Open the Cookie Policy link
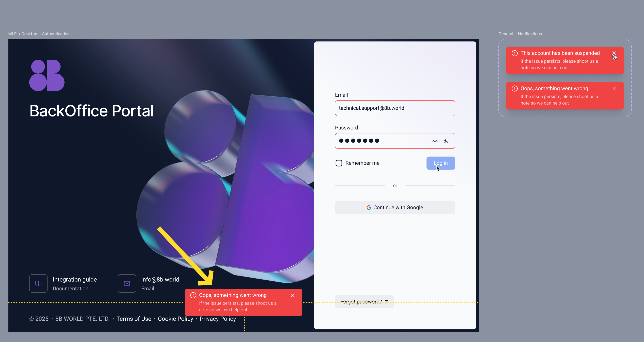Viewport: 644px width, 342px height. click(175, 319)
